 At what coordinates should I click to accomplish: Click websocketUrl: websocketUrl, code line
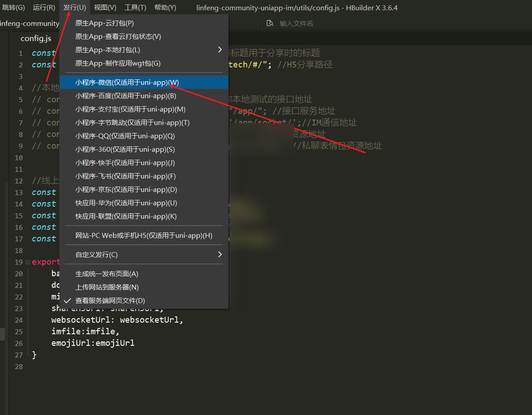117,320
